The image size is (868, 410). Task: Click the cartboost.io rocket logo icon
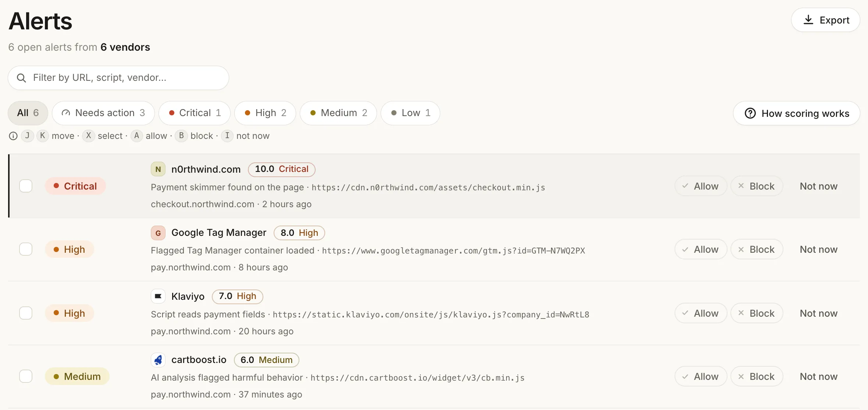click(158, 360)
